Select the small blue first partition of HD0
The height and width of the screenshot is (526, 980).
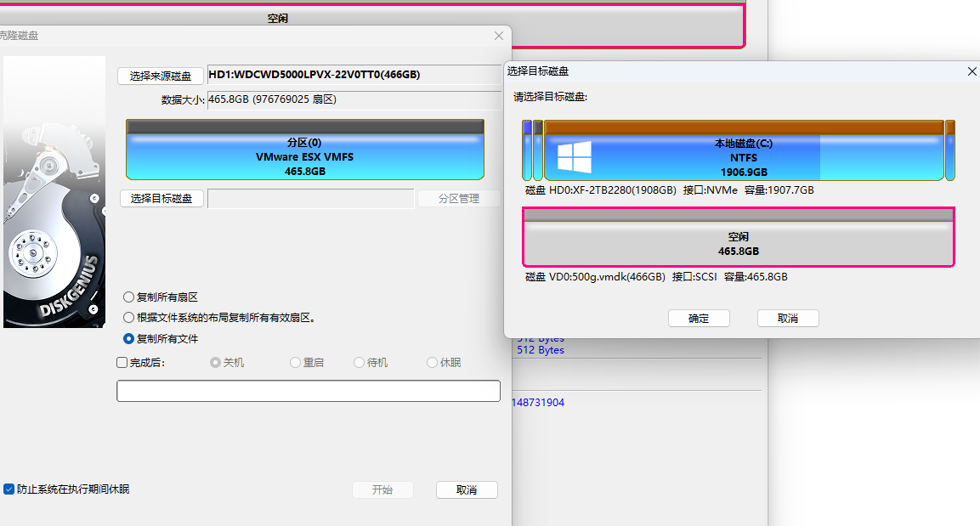click(x=527, y=151)
